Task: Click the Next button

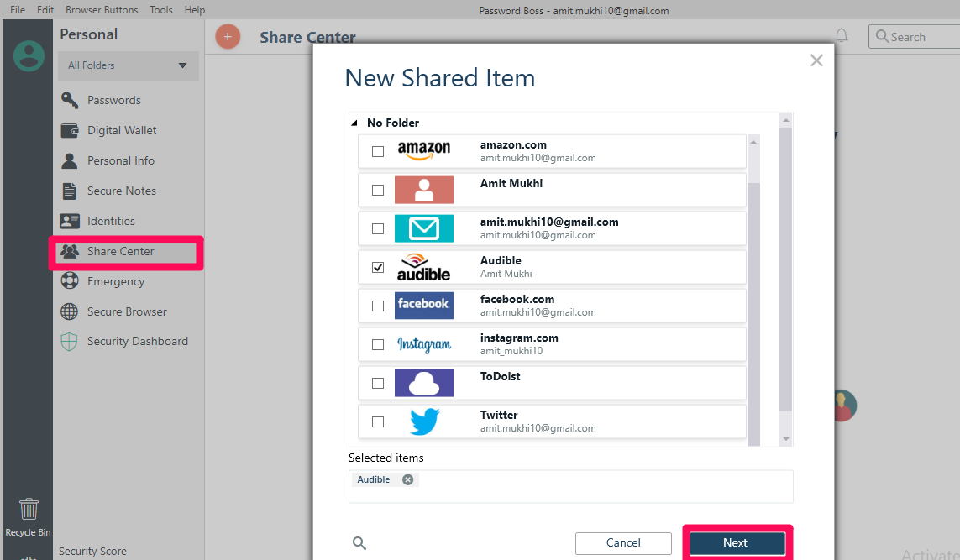Action: [x=737, y=543]
